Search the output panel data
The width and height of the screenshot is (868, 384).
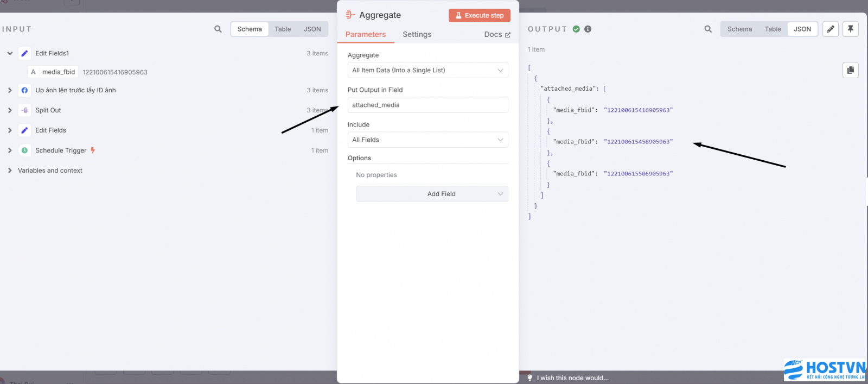(708, 29)
